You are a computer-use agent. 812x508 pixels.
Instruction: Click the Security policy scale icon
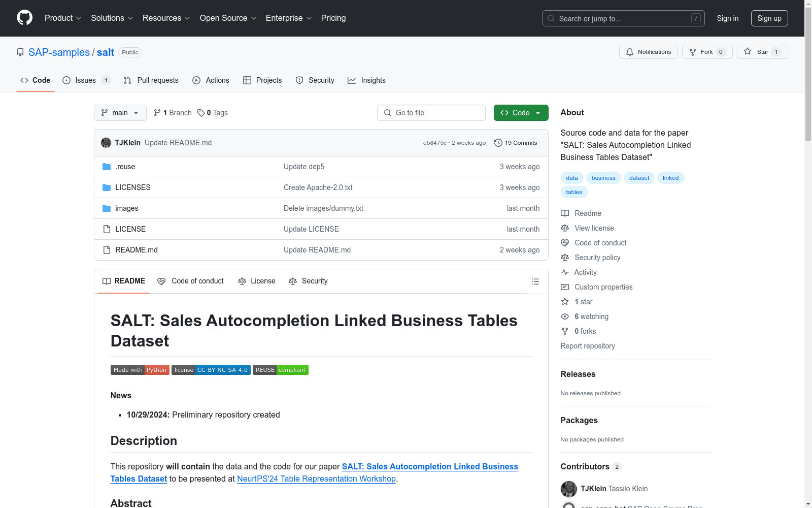565,258
